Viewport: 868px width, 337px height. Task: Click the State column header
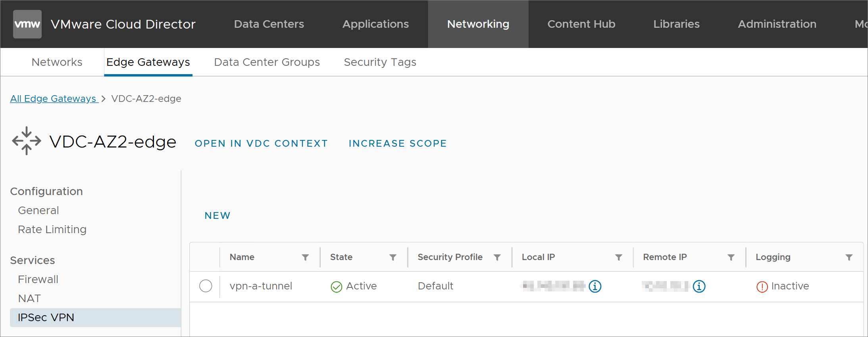341,257
